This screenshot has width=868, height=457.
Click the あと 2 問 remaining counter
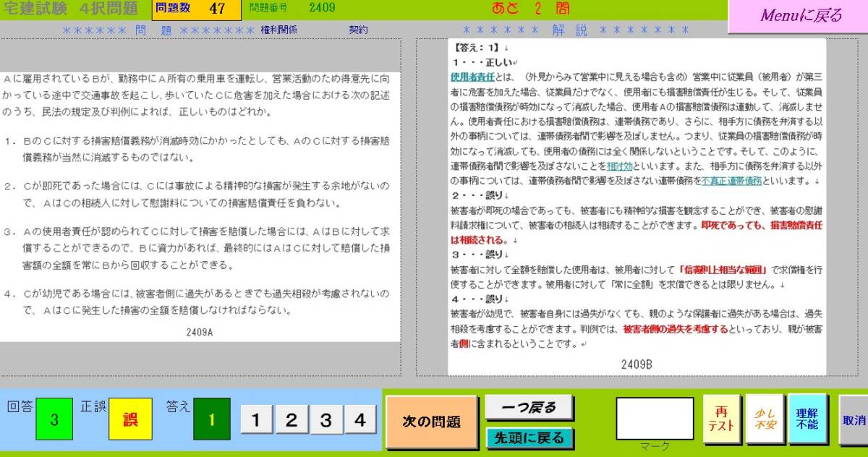(x=530, y=9)
